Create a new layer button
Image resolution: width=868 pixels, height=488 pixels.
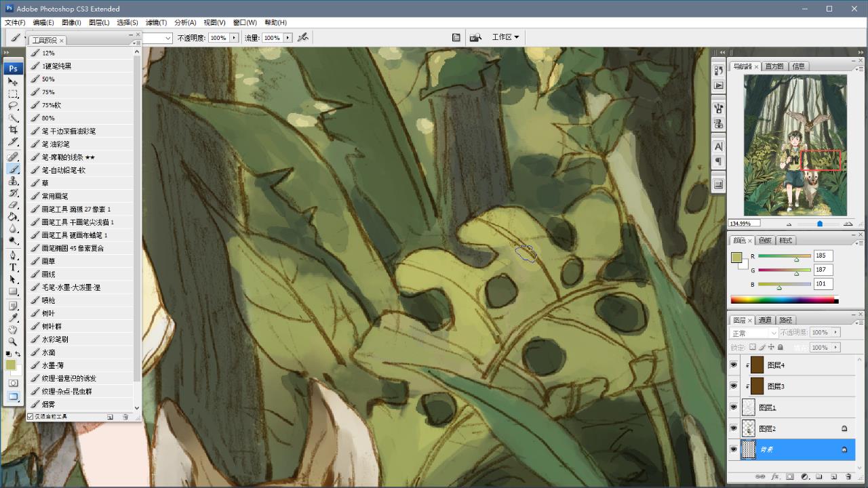coord(833,477)
